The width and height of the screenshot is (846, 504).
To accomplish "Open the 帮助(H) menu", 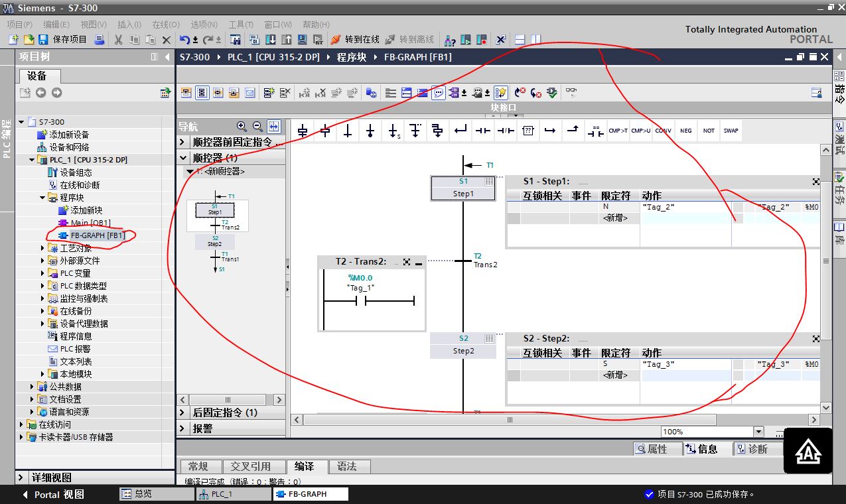I will [316, 25].
